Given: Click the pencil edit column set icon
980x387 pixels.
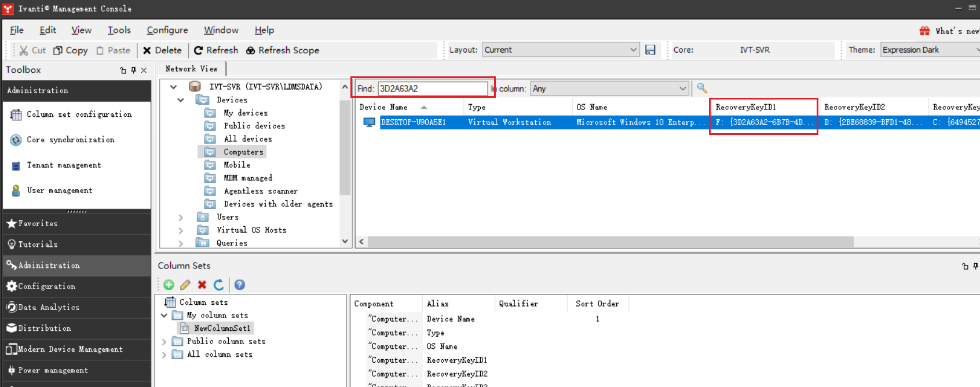Looking at the screenshot, I should click(185, 285).
